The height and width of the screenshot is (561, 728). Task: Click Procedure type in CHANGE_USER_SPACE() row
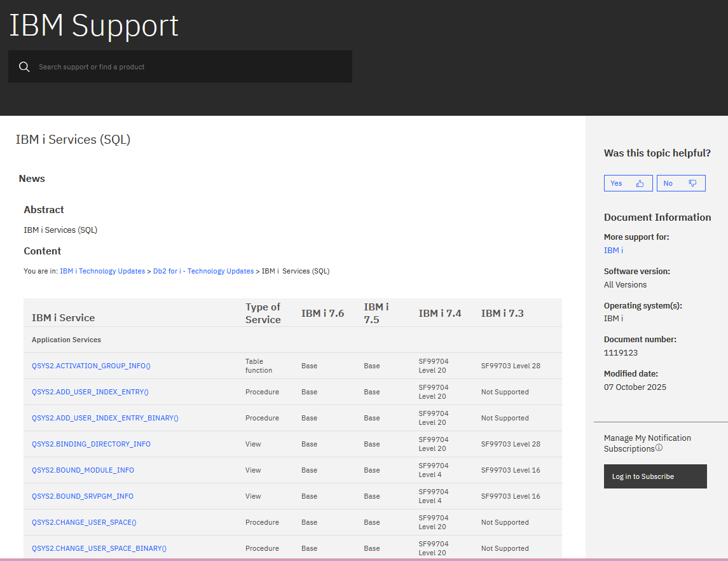coord(262,522)
